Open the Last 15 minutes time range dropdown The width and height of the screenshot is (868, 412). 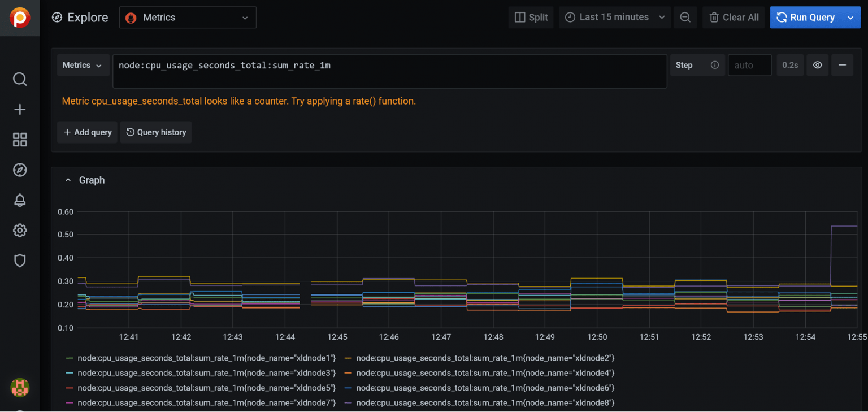[614, 17]
